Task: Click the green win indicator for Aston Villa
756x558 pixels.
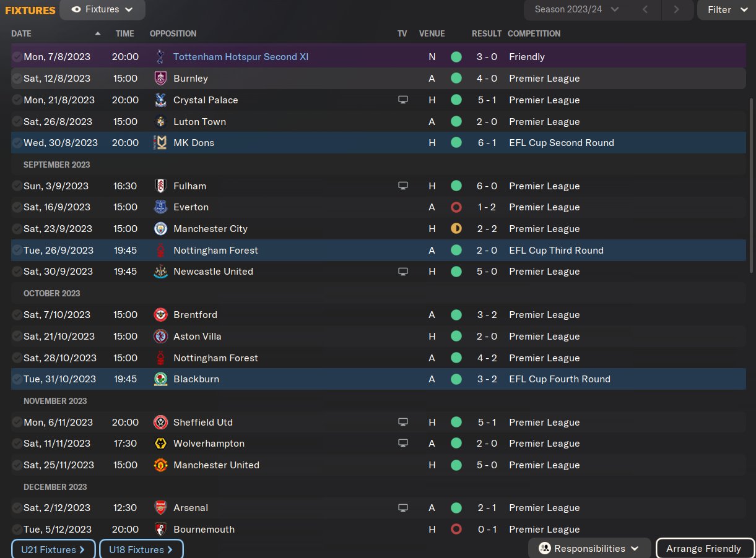Action: point(456,337)
